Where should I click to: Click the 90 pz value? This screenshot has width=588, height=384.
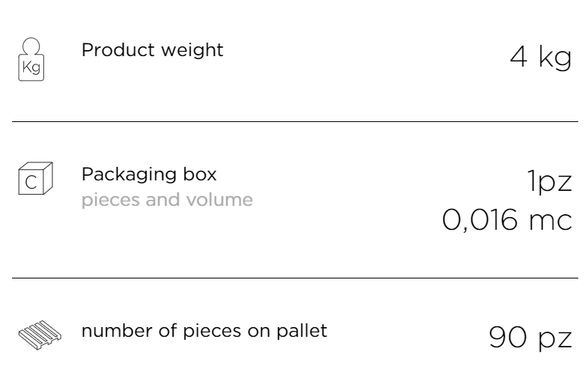530,338
